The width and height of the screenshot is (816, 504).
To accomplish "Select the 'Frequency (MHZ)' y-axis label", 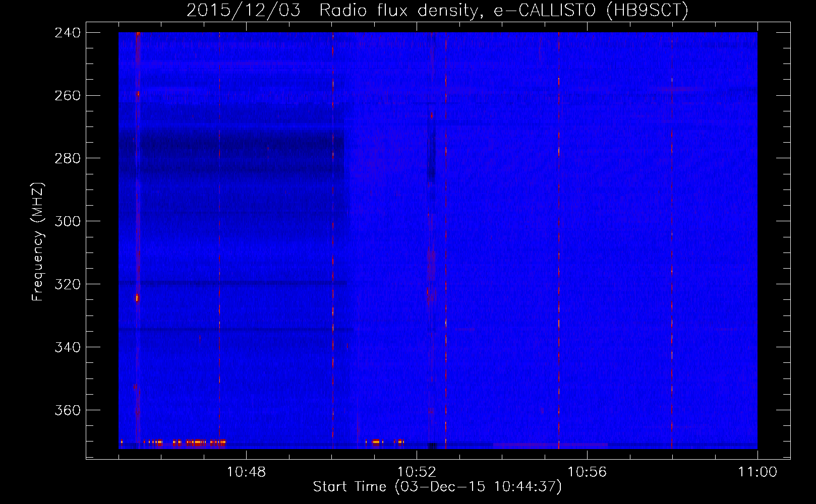I will pos(38,242).
